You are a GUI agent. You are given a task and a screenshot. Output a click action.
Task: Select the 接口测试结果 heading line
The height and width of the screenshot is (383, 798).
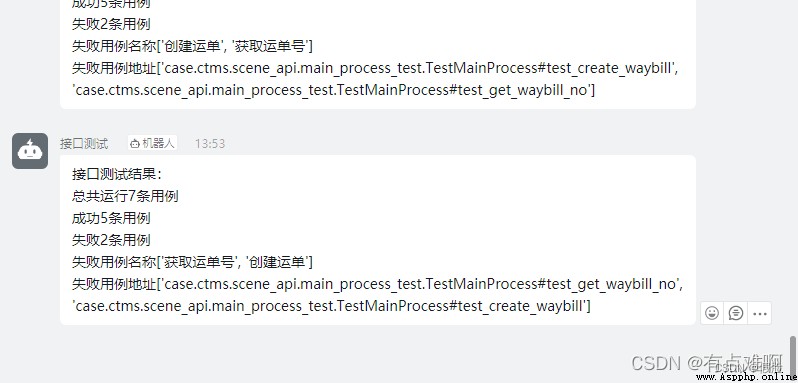coord(117,174)
